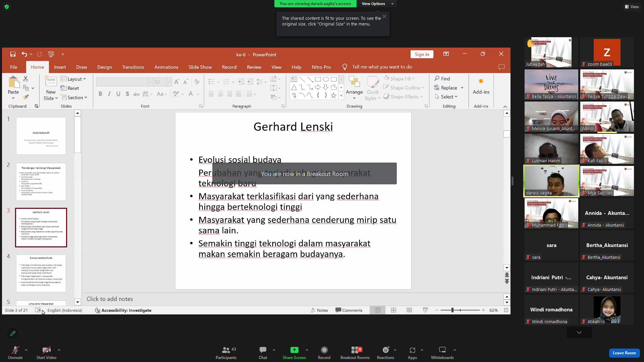Add a New Slide
Image resolution: width=644 pixels, height=362 pixels.
tap(51, 88)
